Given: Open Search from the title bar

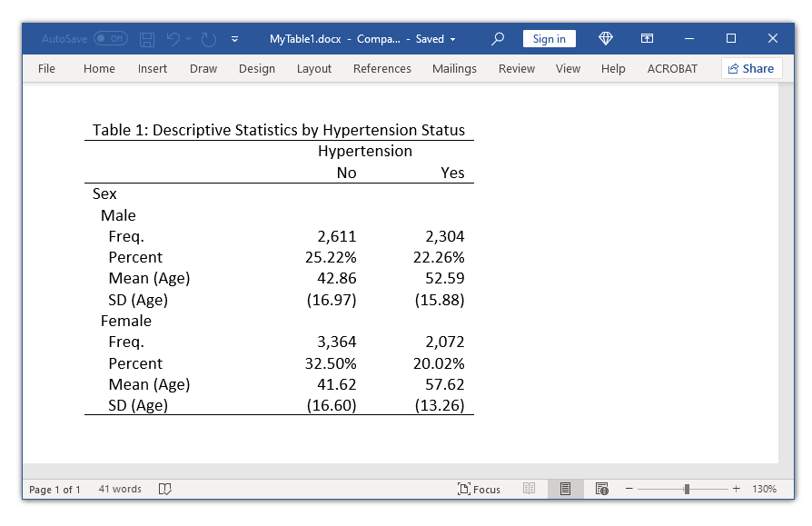Looking at the screenshot, I should tap(496, 38).
